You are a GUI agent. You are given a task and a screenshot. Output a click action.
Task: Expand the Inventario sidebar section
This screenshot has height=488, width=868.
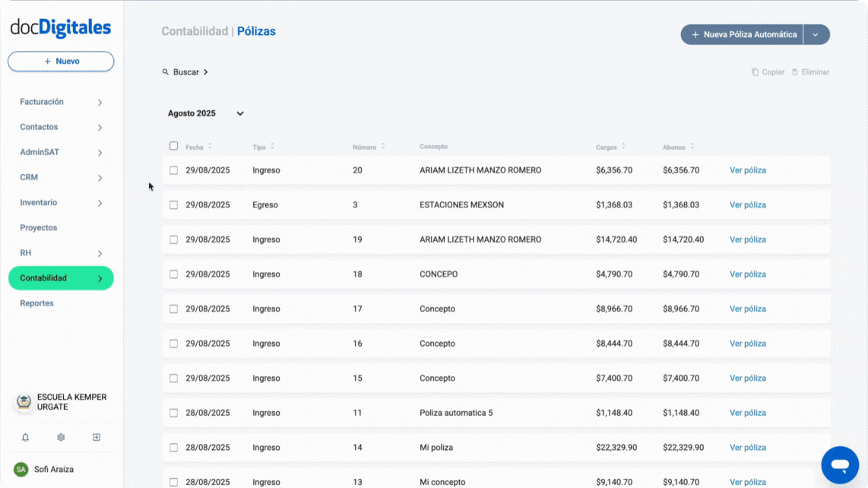[60, 202]
